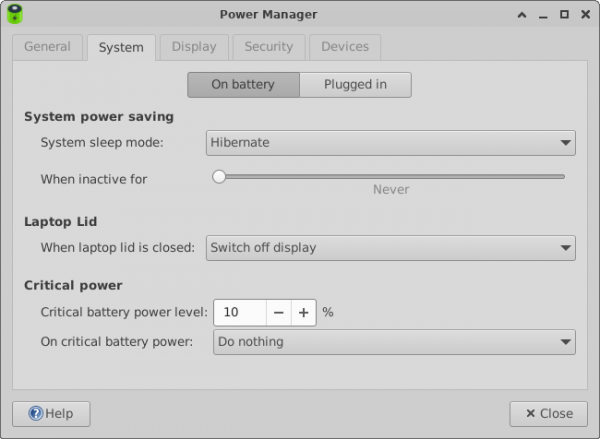Screen dimensions: 600x439
Task: Go to the Security tab
Action: click(x=269, y=47)
